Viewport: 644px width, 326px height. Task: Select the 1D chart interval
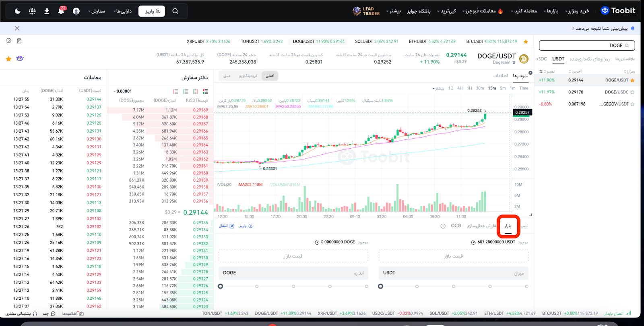451,88
